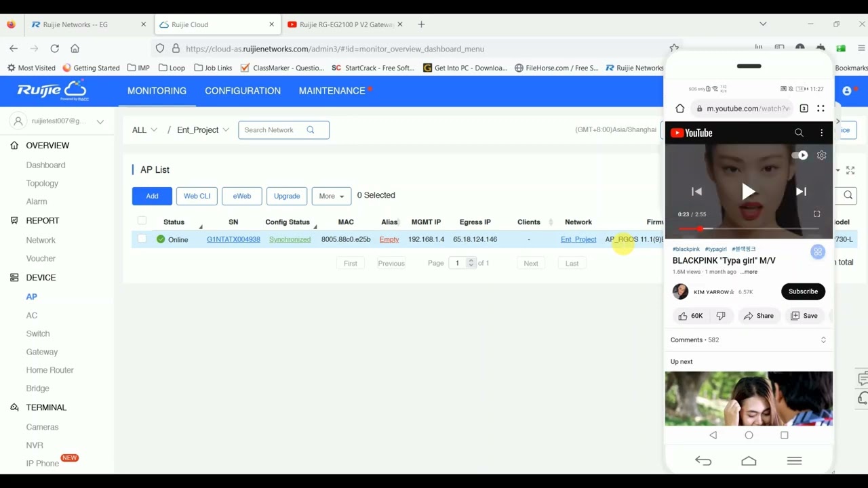Enter fullscreen on the YouTube video
Viewport: 868px width, 488px height.
click(817, 214)
